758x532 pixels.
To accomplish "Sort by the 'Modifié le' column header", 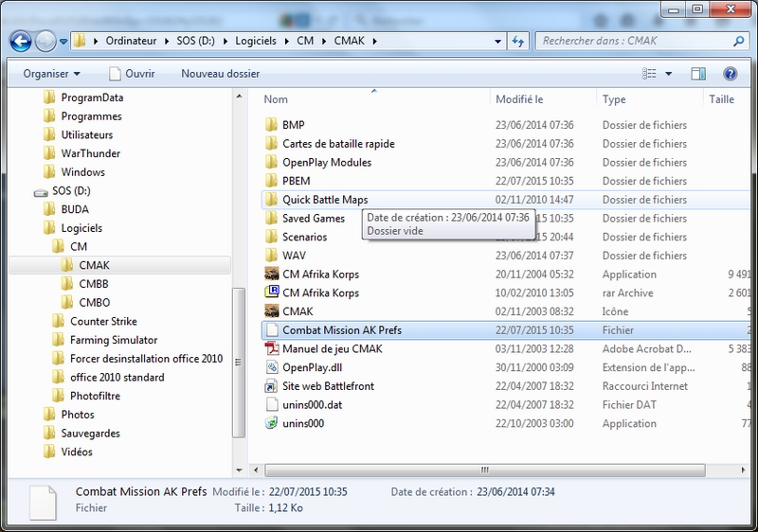I will [519, 99].
